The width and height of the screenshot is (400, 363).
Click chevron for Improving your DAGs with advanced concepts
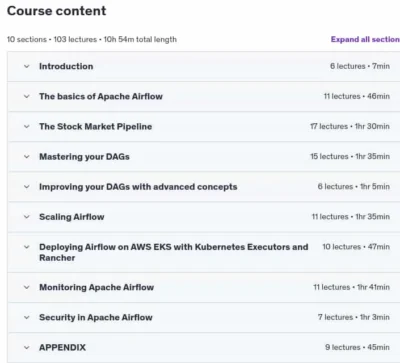click(27, 187)
